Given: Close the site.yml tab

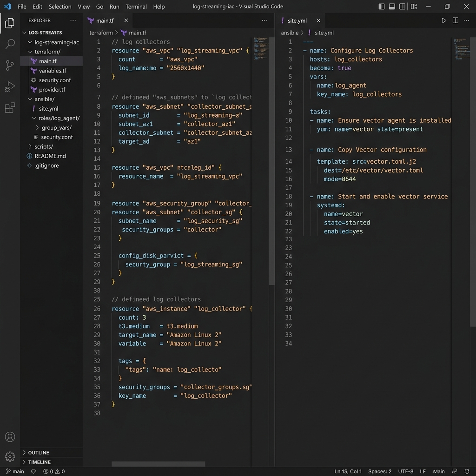Looking at the screenshot, I should coord(318,20).
